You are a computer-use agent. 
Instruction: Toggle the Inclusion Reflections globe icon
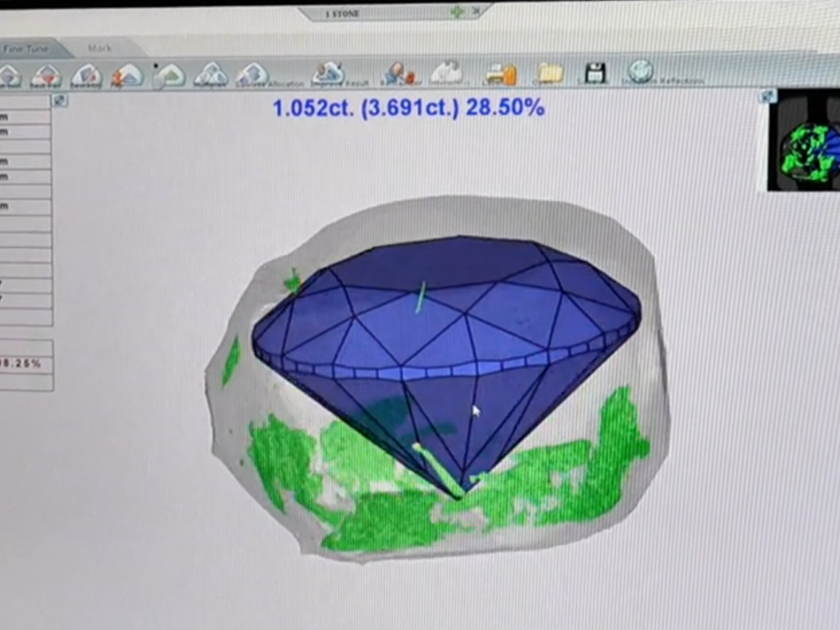tap(641, 72)
